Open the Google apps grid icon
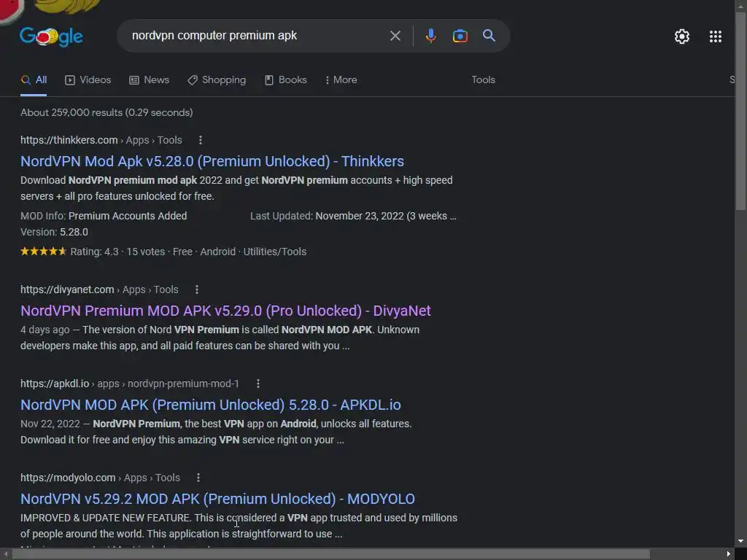This screenshot has height=560, width=747. [715, 36]
